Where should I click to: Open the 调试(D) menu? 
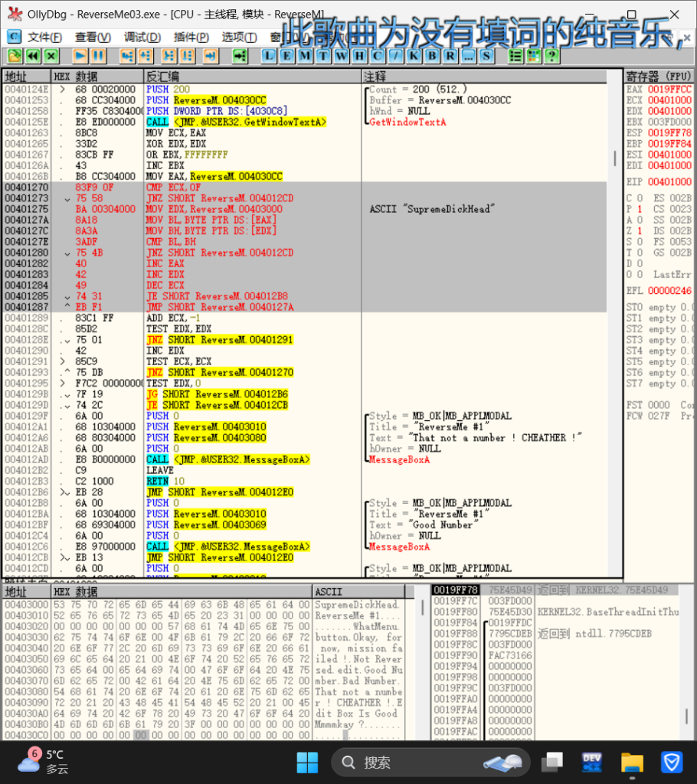pos(142,37)
